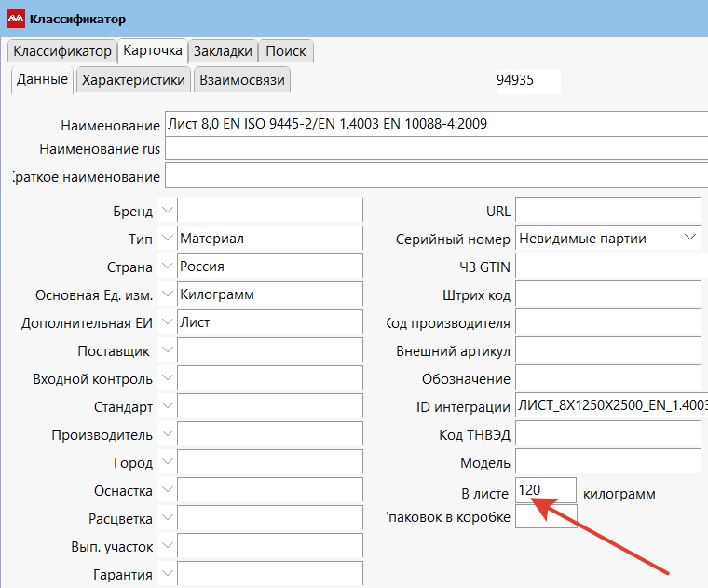
Task: Open the Закладки tab
Action: [223, 51]
